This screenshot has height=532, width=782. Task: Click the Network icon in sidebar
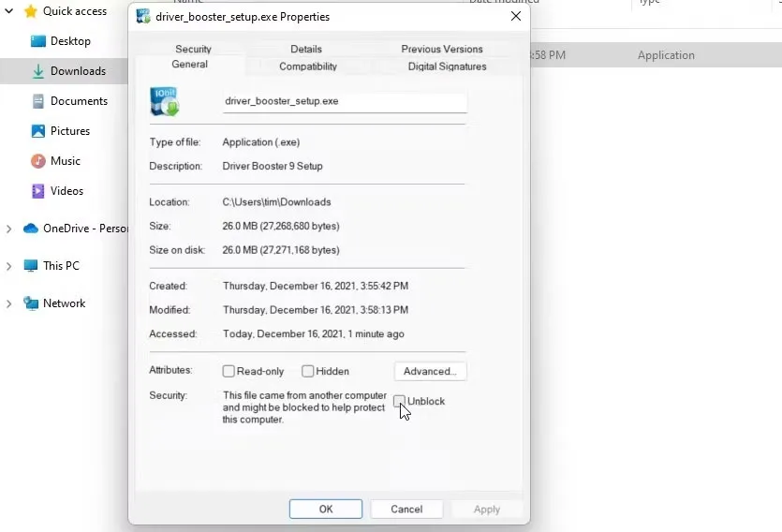point(31,303)
